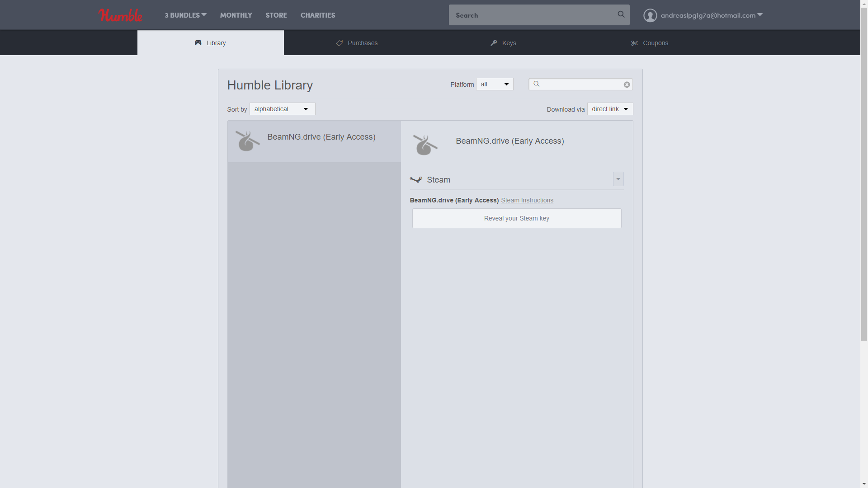Open the Platform filter dropdown
868x488 pixels.
[495, 84]
